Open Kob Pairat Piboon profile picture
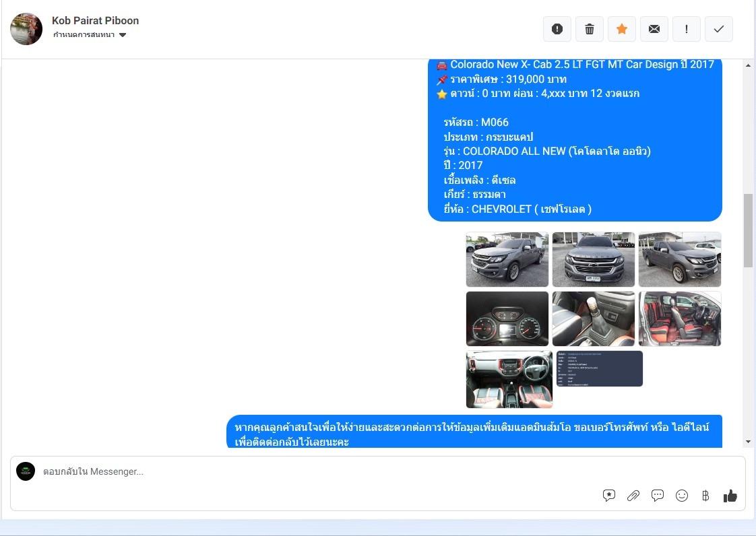 [26, 29]
